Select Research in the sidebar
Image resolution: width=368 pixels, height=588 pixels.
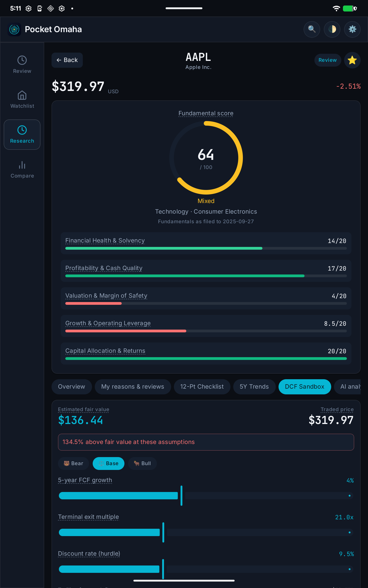coord(22,135)
